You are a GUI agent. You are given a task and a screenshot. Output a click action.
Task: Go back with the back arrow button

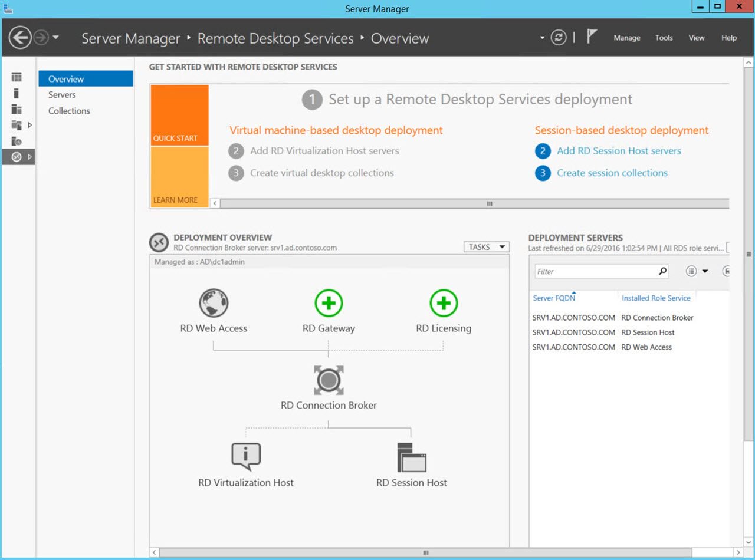[x=20, y=38]
